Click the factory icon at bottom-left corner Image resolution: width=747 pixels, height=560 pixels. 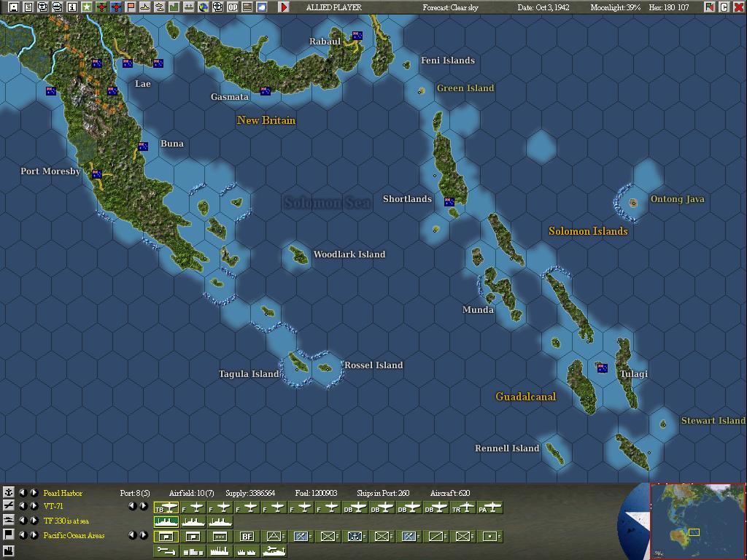click(8, 552)
